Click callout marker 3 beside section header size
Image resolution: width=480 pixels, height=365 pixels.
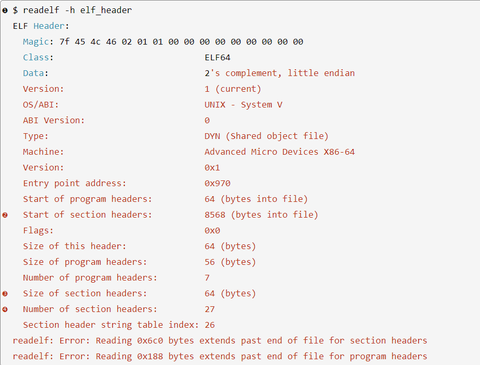(5, 294)
